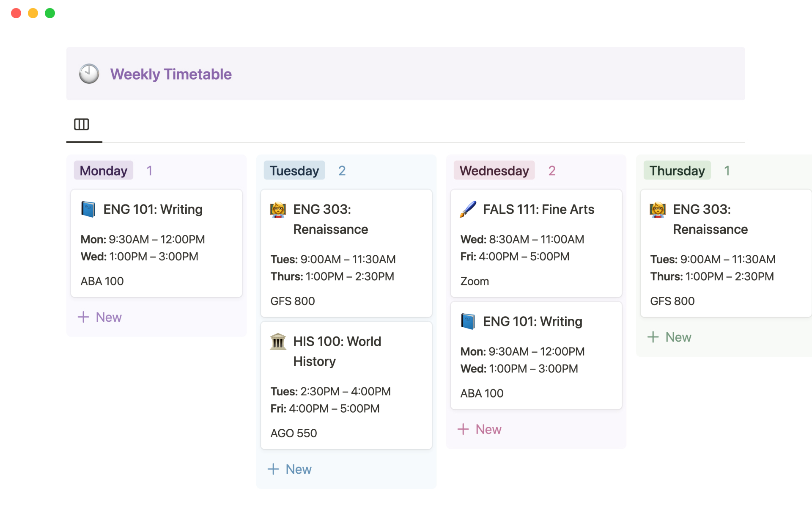
Task: Click the green macOS window maximize button
Action: (50, 13)
